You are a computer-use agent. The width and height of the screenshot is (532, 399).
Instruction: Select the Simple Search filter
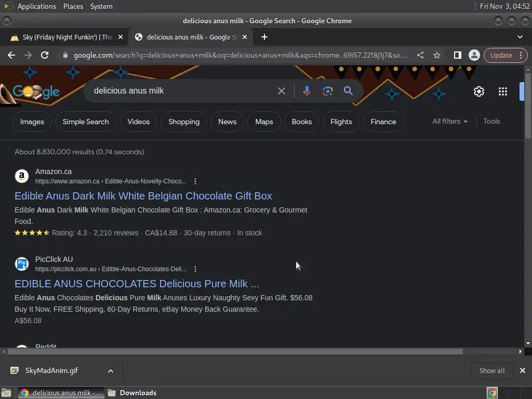point(86,122)
